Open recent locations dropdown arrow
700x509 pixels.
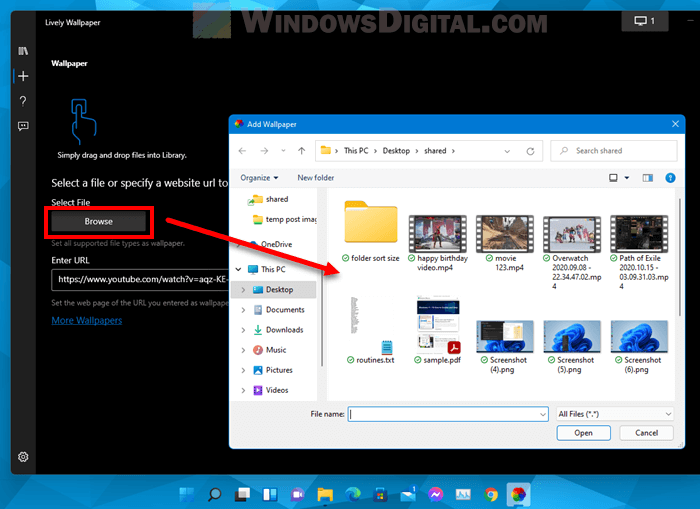pyautogui.click(x=283, y=151)
